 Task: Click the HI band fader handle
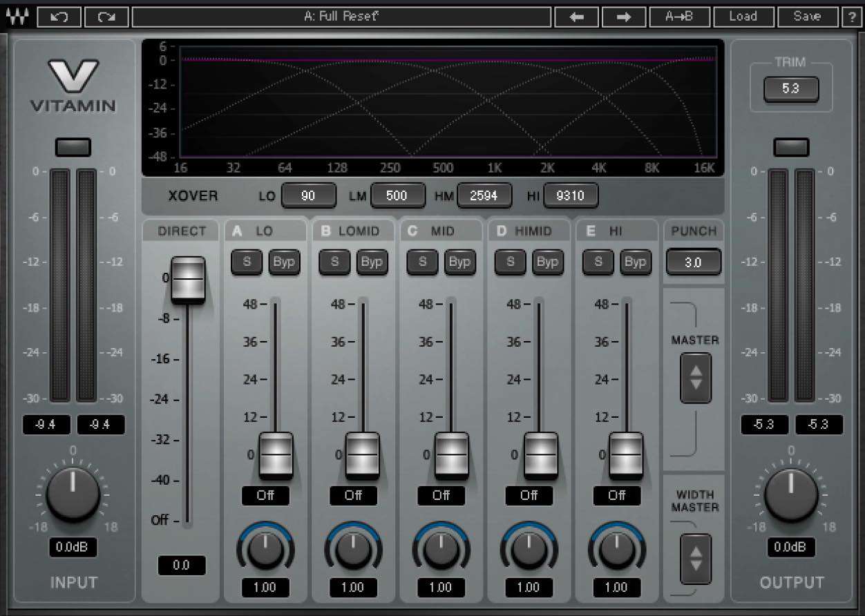(x=627, y=456)
